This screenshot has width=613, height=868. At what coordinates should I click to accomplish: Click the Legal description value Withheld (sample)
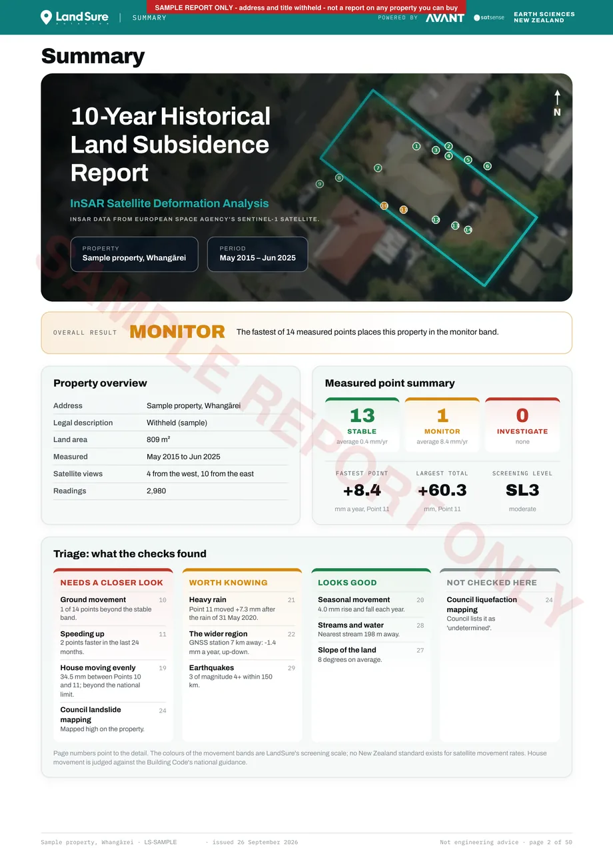[177, 423]
